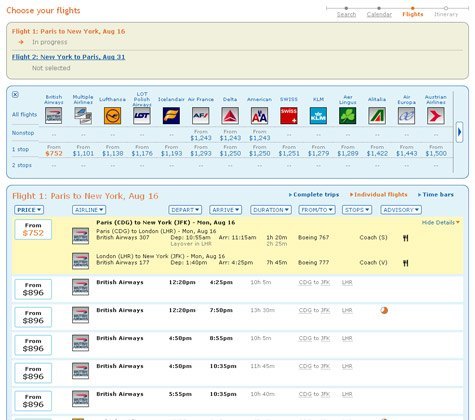Open the AIRLINE filter dropdown
The height and width of the screenshot is (420, 475).
[89, 210]
